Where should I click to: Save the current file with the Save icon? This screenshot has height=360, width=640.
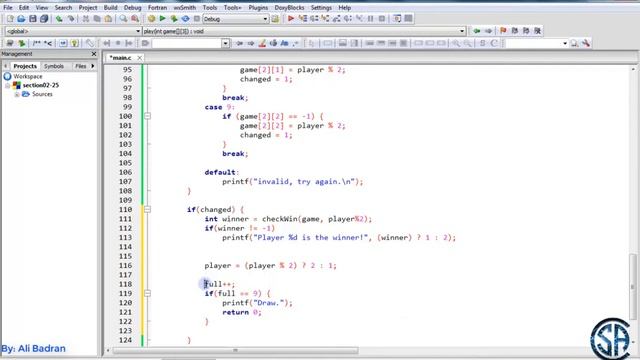point(33,19)
